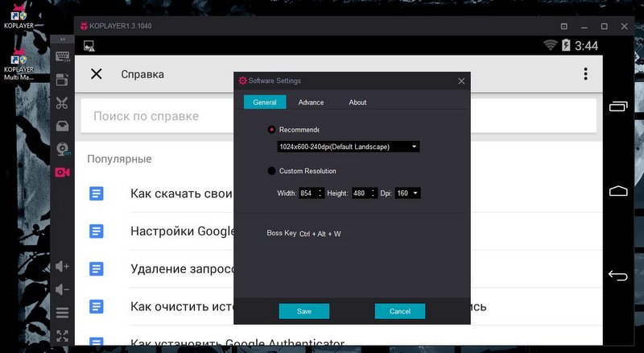Open the Google Authenticator help article

(237, 343)
